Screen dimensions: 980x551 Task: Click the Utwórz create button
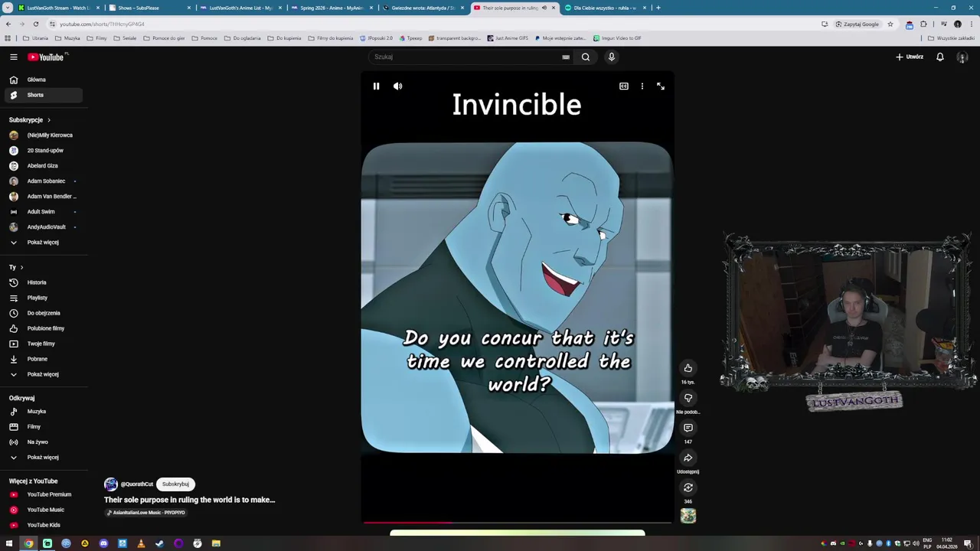(910, 57)
